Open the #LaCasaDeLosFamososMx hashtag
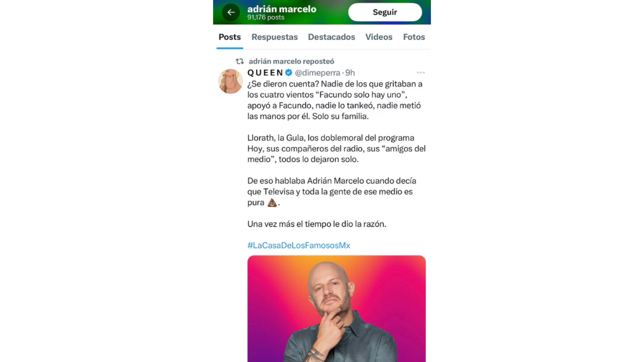Screen dimensions: 644x362 click(299, 245)
